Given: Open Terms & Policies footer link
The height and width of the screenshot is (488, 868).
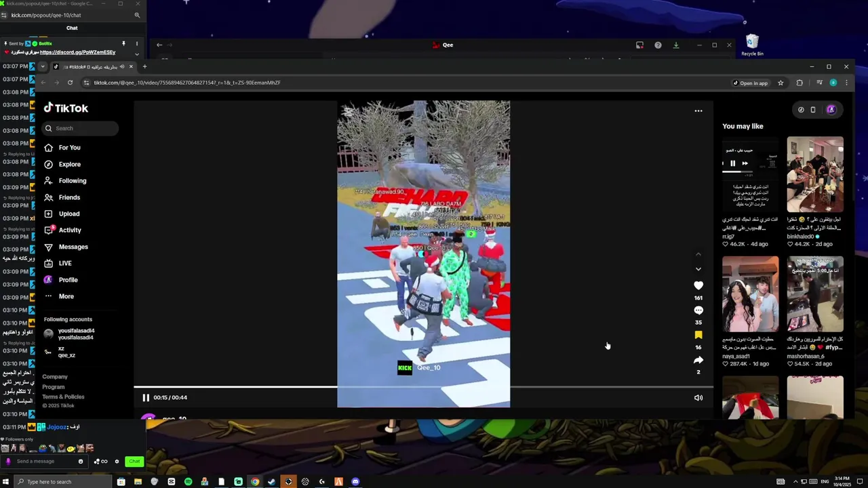Looking at the screenshot, I should tap(63, 397).
